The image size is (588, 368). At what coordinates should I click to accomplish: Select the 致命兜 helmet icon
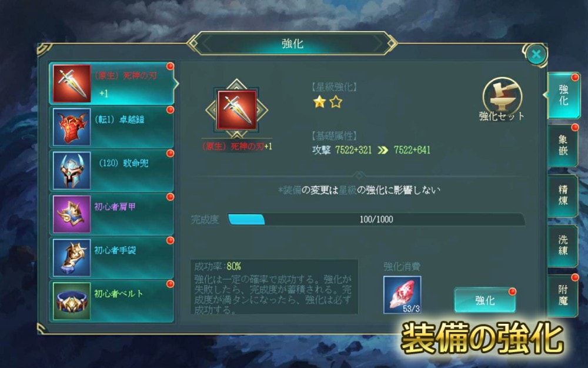point(72,171)
